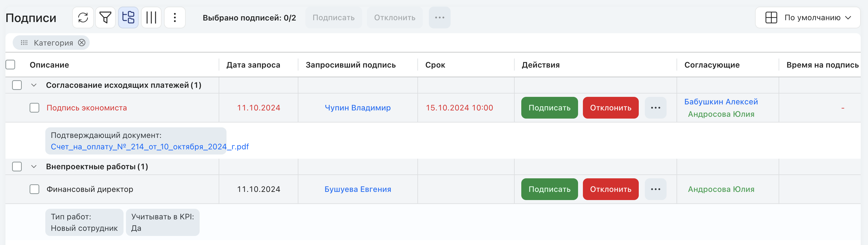
Task: Check the Подпись экономиста row checkbox
Action: pos(34,108)
